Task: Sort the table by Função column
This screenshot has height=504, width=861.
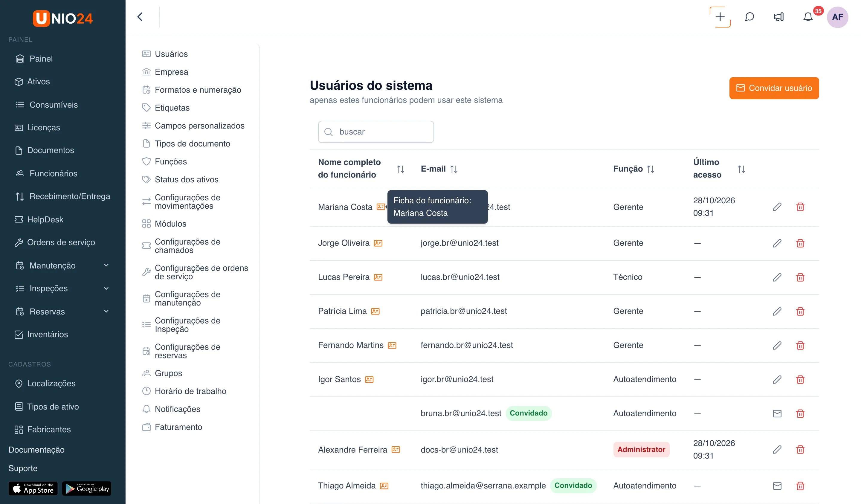Action: (650, 169)
